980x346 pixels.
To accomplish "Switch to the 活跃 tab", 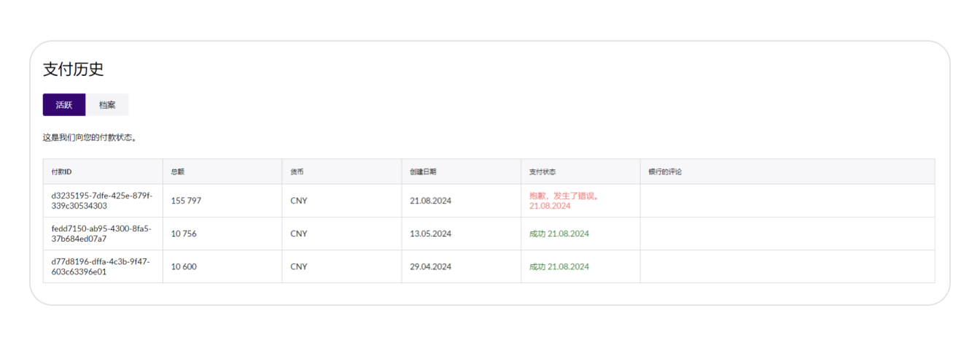I will (64, 105).
